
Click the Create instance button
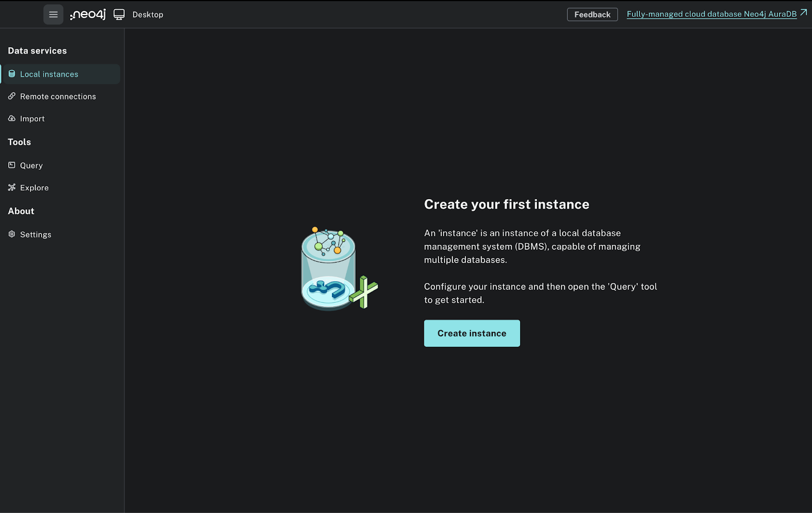[x=472, y=333]
